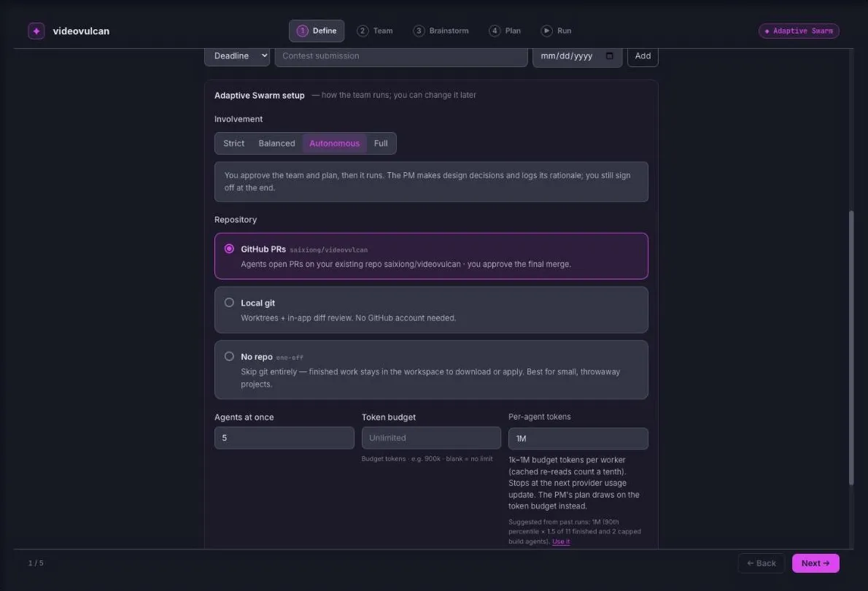Click the 'one-off' tag beside No repo
This screenshot has height=591, width=868.
click(290, 358)
